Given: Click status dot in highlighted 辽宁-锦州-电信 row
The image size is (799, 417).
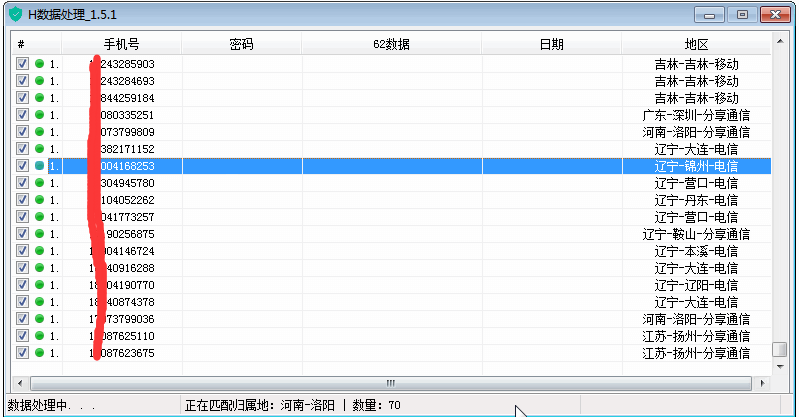Looking at the screenshot, I should [x=40, y=166].
